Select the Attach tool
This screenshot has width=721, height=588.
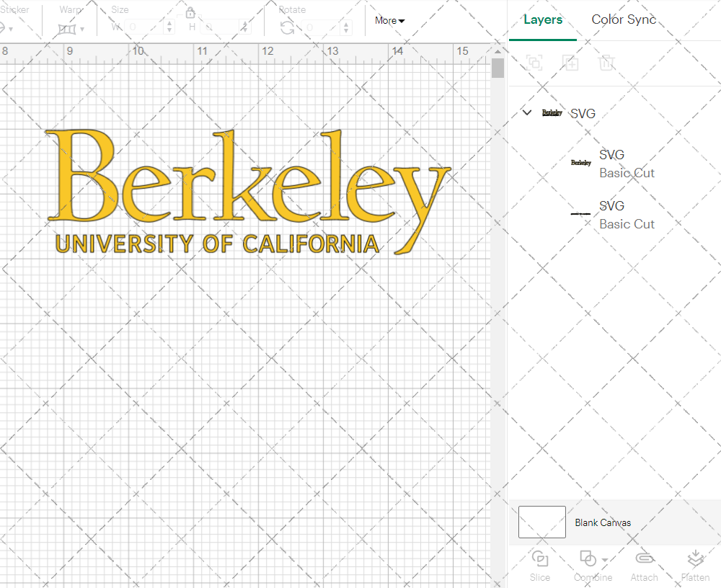click(x=644, y=566)
